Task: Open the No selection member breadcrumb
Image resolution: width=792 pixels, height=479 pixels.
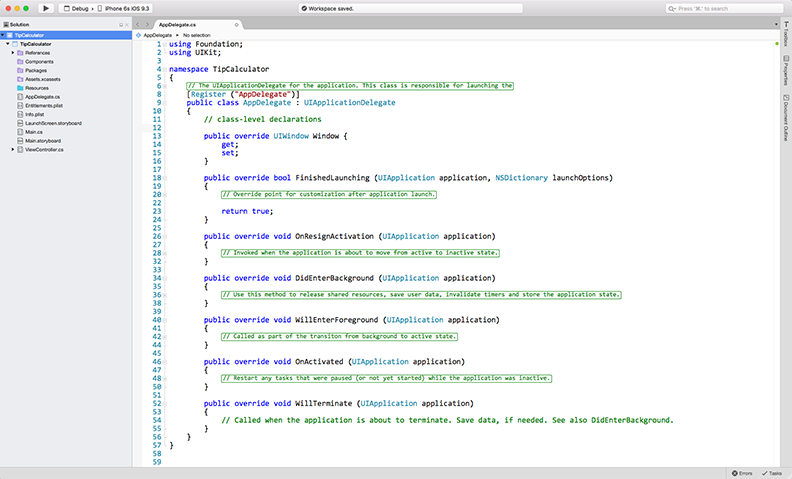Action: point(196,35)
